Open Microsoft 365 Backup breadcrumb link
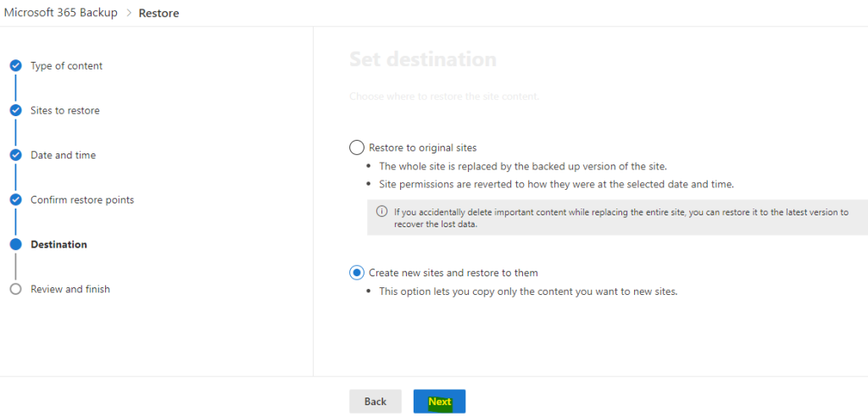The width and height of the screenshot is (868, 417). tap(61, 13)
